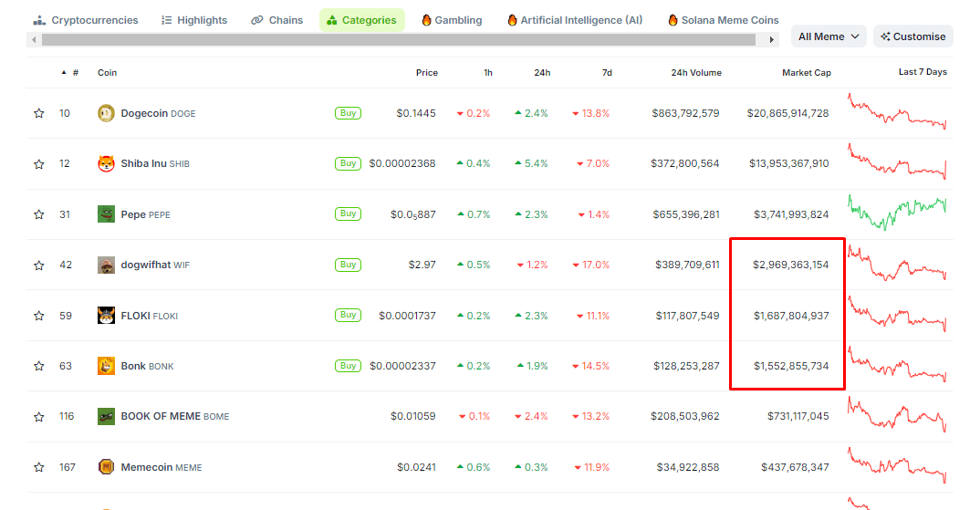Click the Dogecoin coin logo
The image size is (980, 510).
tap(106, 113)
